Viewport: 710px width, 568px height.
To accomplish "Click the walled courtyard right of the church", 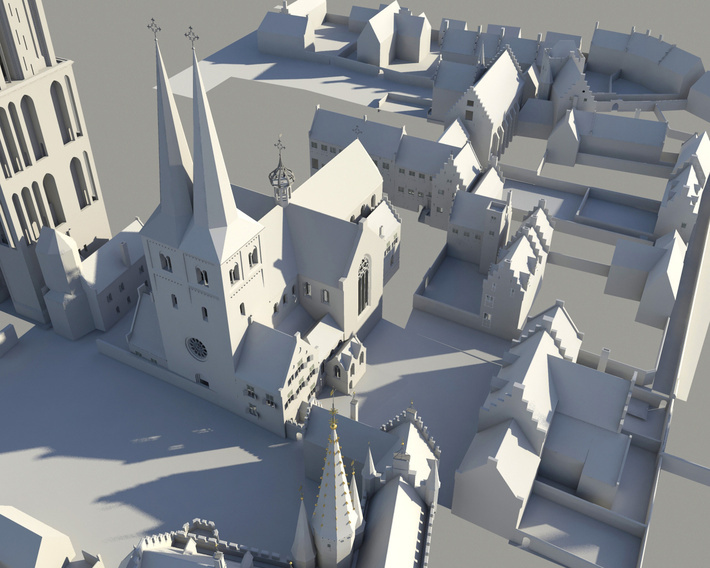I will (452, 286).
